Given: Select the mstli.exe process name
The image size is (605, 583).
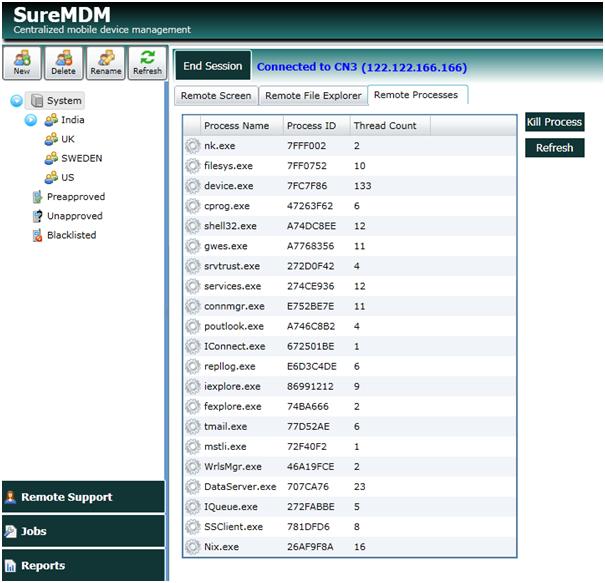Looking at the screenshot, I should pos(225,447).
